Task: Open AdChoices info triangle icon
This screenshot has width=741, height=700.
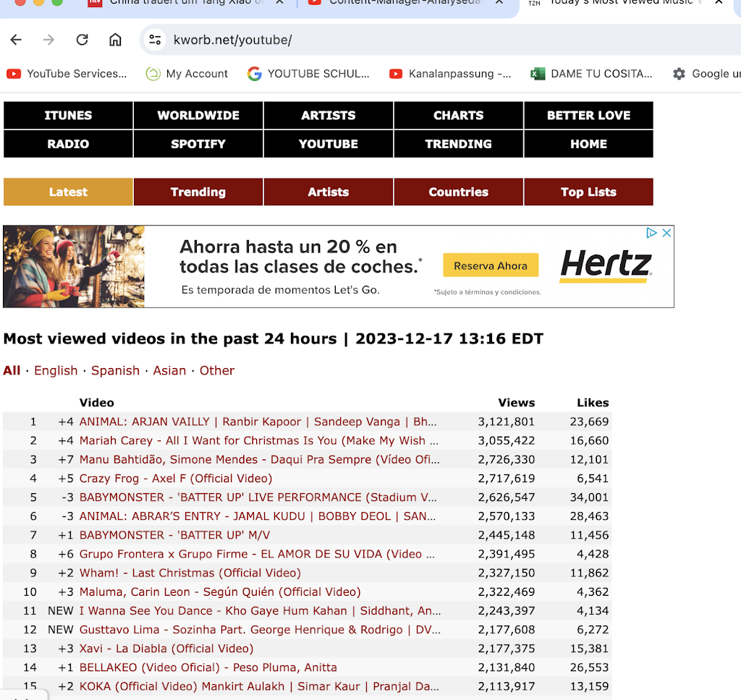Action: 651,233
